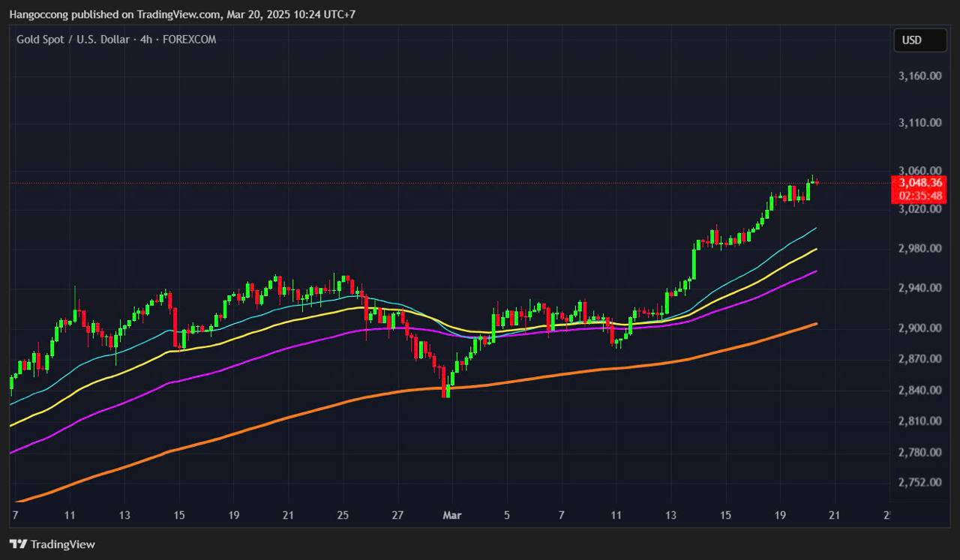Click the latest candlestick near the price line
The width and height of the screenshot is (960, 560).
click(816, 182)
